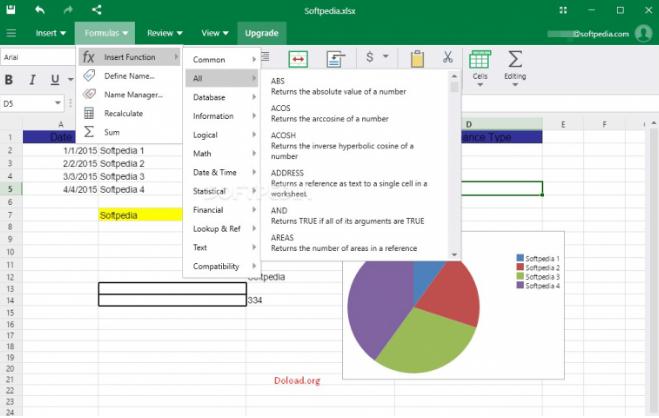Click Softpedia 3 legend entry
Image resolution: width=659 pixels, height=418 pixels.
click(538, 277)
